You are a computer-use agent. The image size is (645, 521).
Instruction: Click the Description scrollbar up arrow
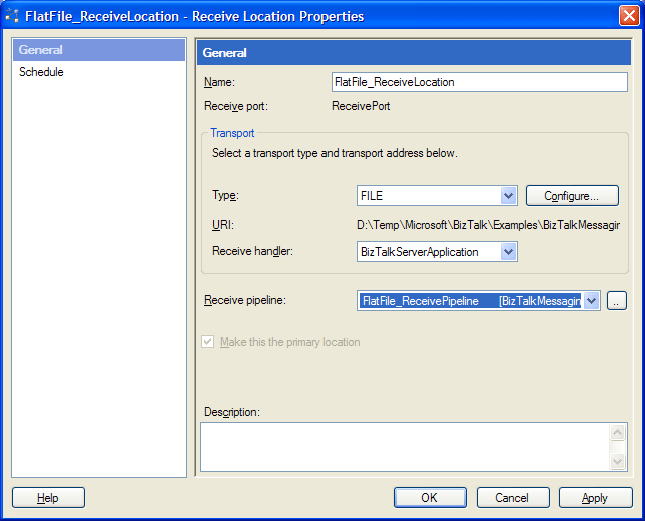click(x=617, y=432)
